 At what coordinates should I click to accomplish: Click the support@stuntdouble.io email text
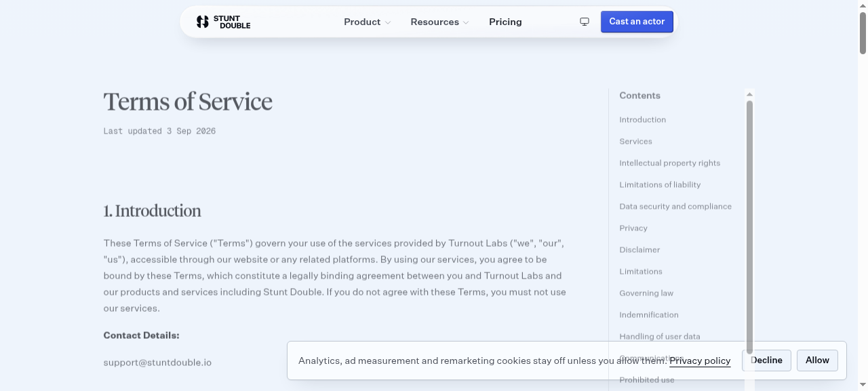click(157, 363)
